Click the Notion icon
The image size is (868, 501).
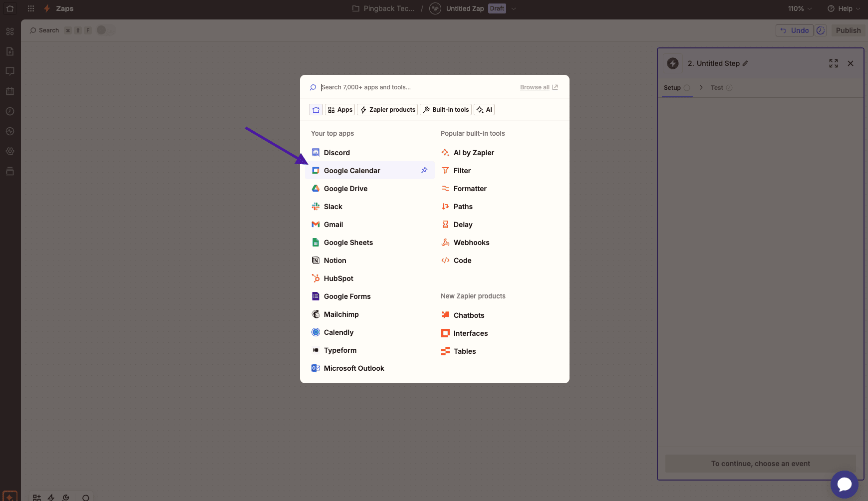(315, 260)
